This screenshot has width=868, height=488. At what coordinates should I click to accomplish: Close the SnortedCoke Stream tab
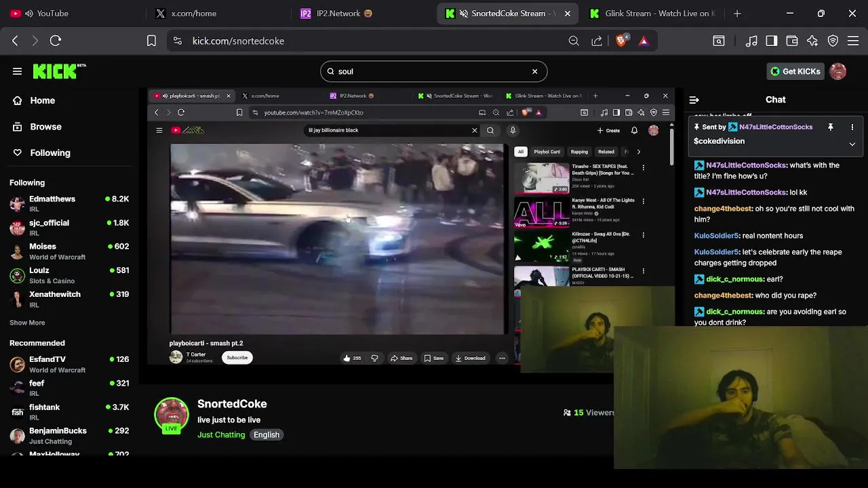click(x=568, y=14)
